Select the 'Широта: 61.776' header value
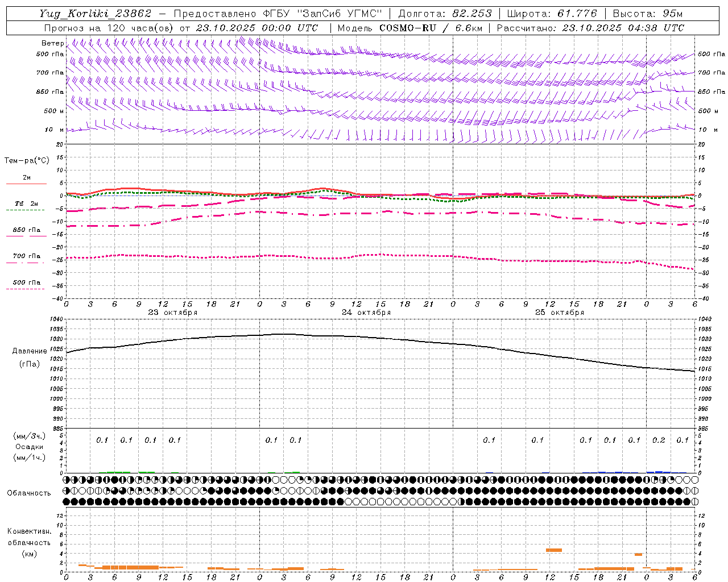Viewport: 728px width, 582px height. click(552, 14)
